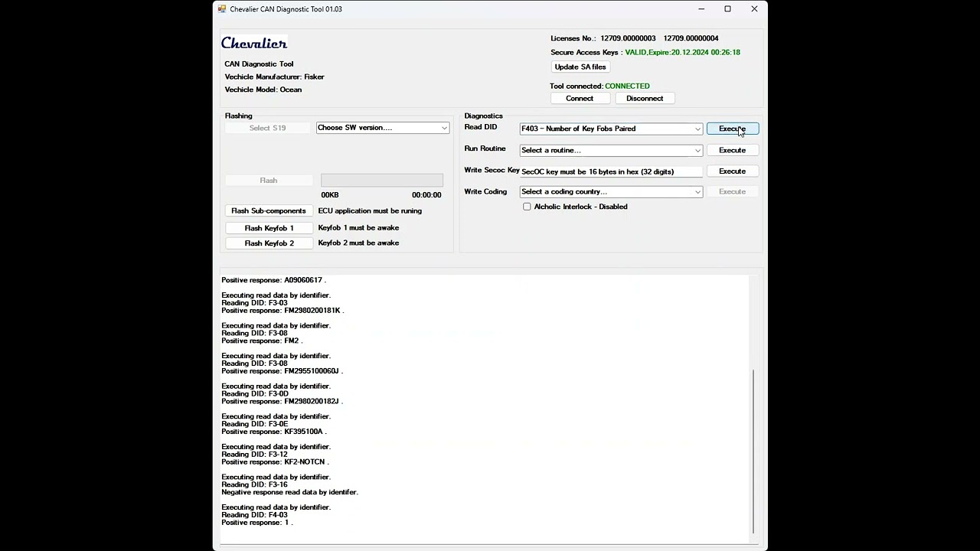Execute the Write Secoc Key action

click(x=733, y=171)
